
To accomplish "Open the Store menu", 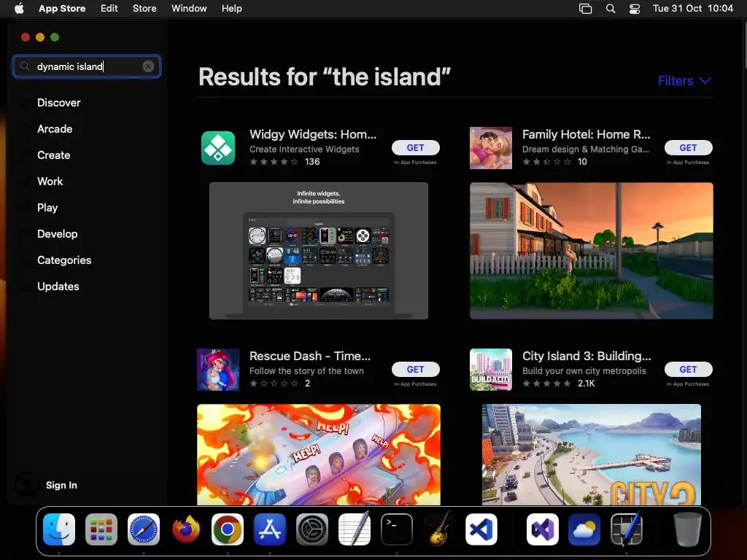I will tap(144, 8).
